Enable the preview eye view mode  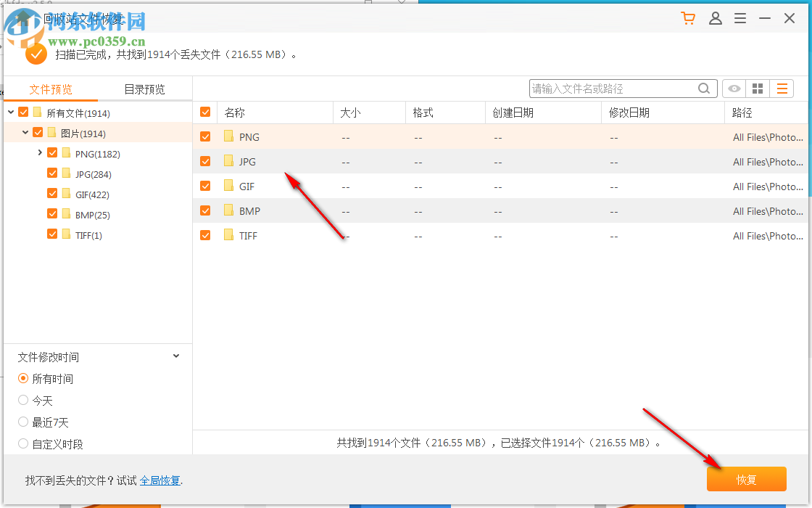pyautogui.click(x=733, y=88)
